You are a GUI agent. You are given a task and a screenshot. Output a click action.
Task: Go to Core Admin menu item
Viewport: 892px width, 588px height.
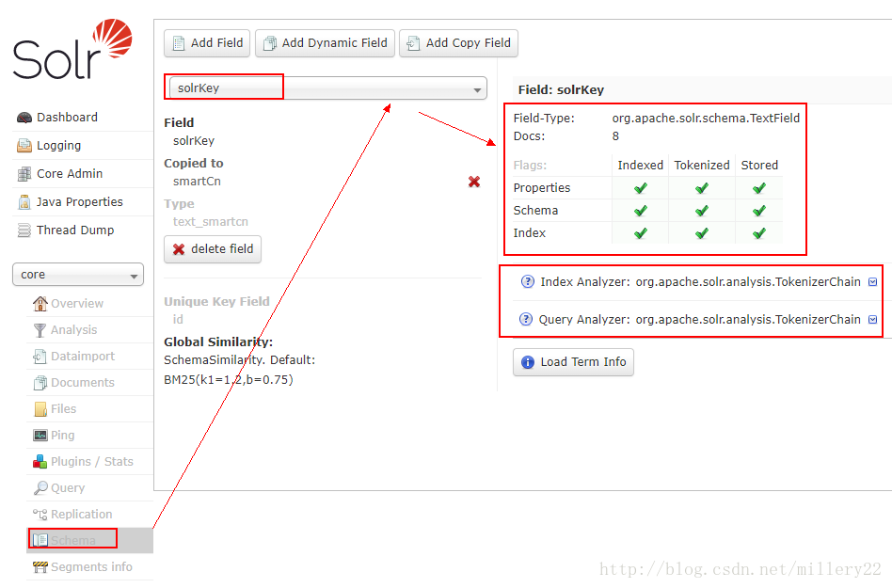point(70,173)
